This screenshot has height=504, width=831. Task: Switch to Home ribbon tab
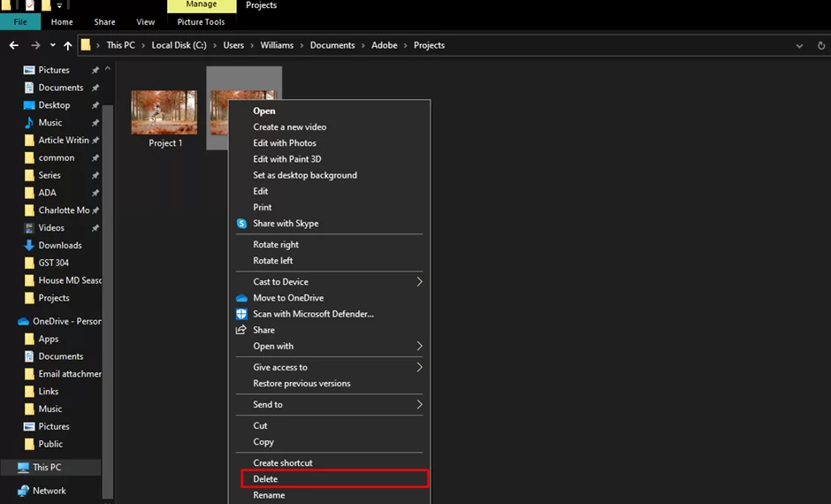62,22
